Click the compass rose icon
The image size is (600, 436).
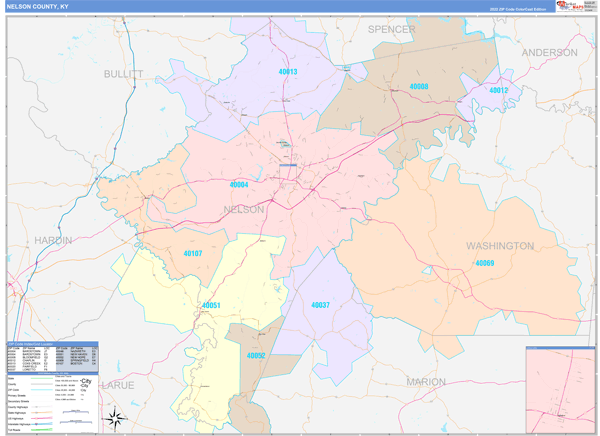click(x=115, y=417)
